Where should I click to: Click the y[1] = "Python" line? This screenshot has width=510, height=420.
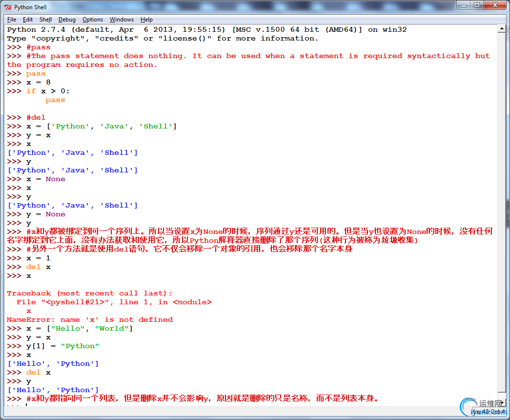(63, 346)
